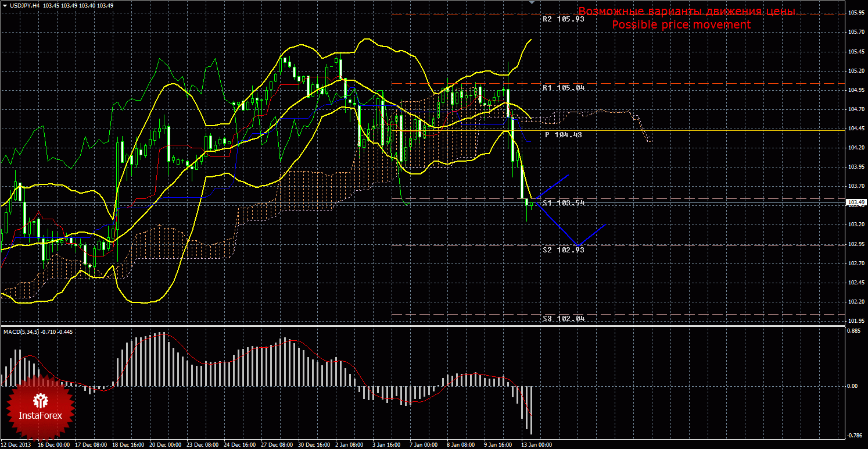The height and width of the screenshot is (449, 868).
Task: Click the Russian red headline text
Action: pyautogui.click(x=687, y=12)
